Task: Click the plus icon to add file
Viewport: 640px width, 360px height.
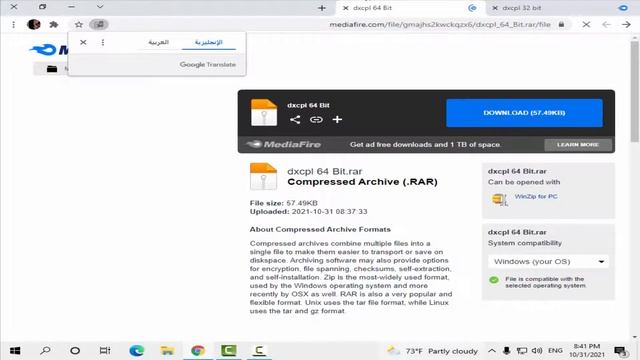Action: tap(337, 120)
